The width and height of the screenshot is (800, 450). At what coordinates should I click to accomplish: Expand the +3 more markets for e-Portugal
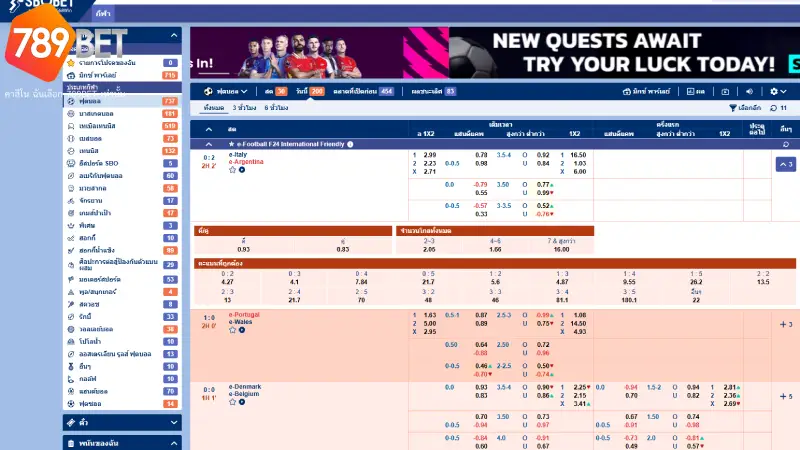coord(785,324)
